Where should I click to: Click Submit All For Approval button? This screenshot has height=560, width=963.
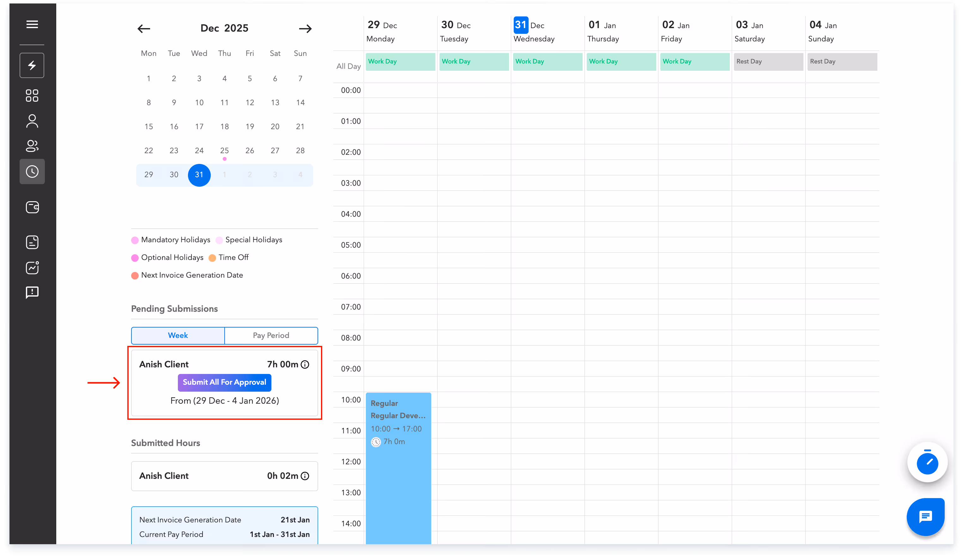pyautogui.click(x=224, y=382)
